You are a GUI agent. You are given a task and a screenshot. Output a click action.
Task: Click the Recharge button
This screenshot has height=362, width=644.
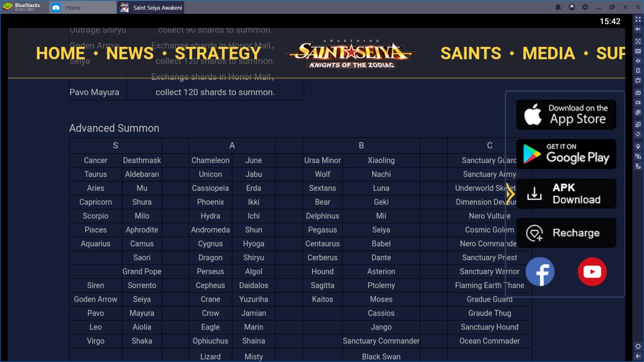click(566, 233)
